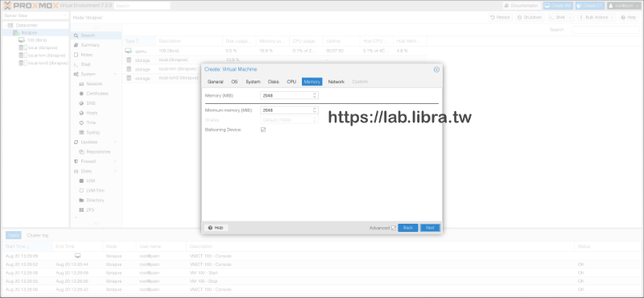Image resolution: width=644 pixels, height=298 pixels.
Task: Click the Next button in wizard
Action: [x=430, y=228]
